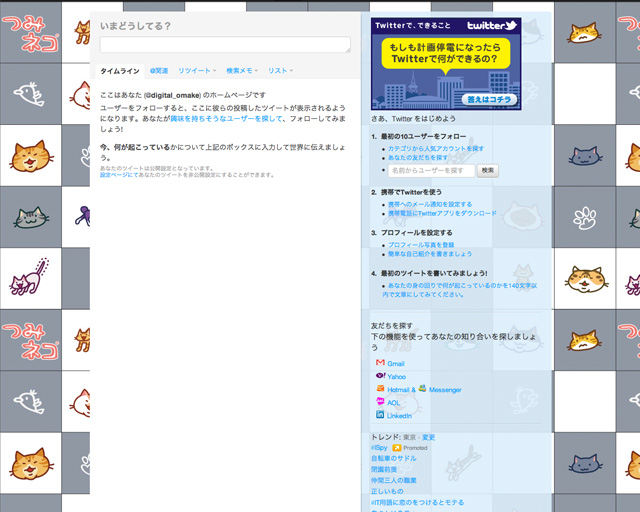640x512 pixels.
Task: Switch to the @関連 tab
Action: tap(159, 71)
